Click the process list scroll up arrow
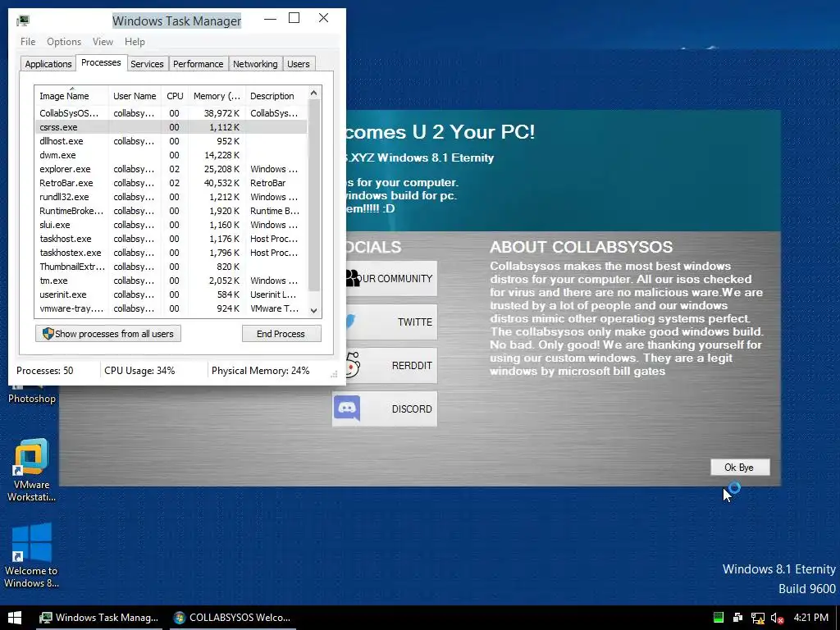This screenshot has height=630, width=840. coord(314,94)
